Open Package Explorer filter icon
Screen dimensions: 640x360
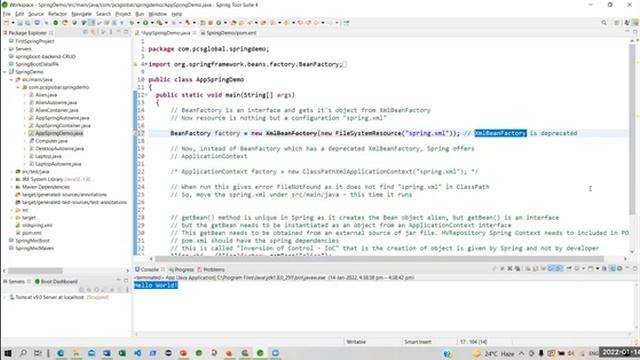pos(103,32)
